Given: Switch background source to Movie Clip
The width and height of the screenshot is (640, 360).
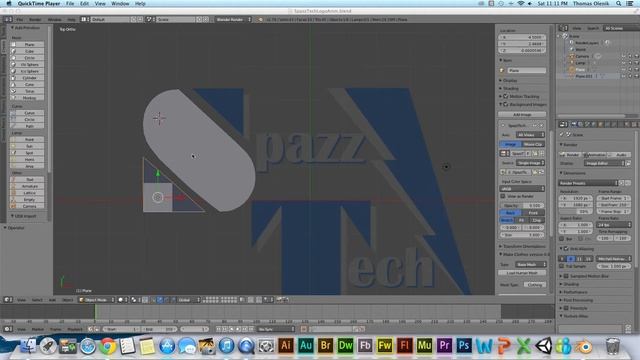Looking at the screenshot, I should 533,144.
